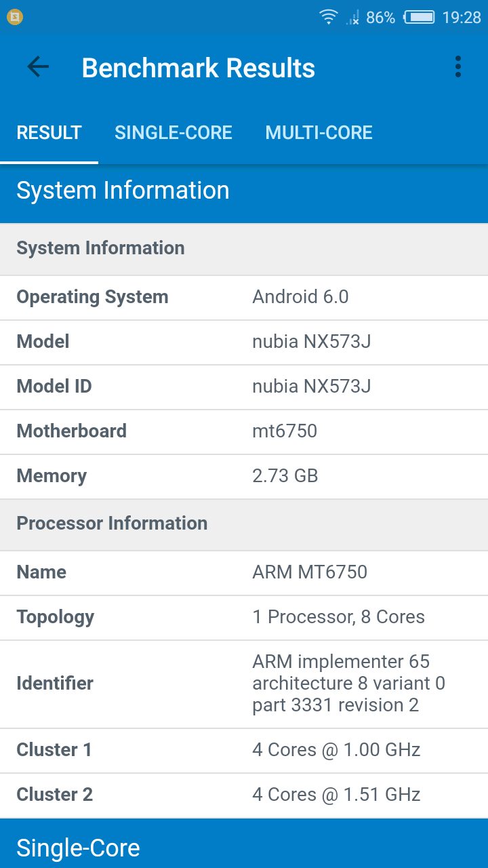Image resolution: width=488 pixels, height=868 pixels.
Task: Select the Model ID row
Action: [244, 387]
